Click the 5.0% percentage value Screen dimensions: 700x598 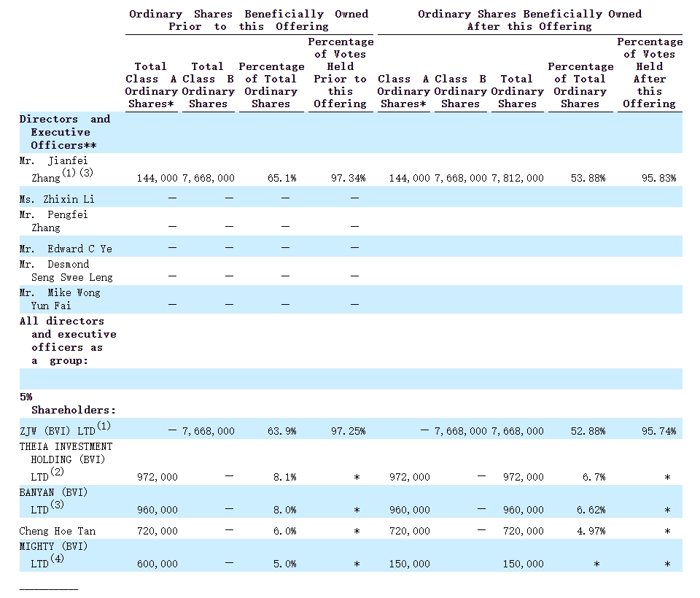(285, 564)
